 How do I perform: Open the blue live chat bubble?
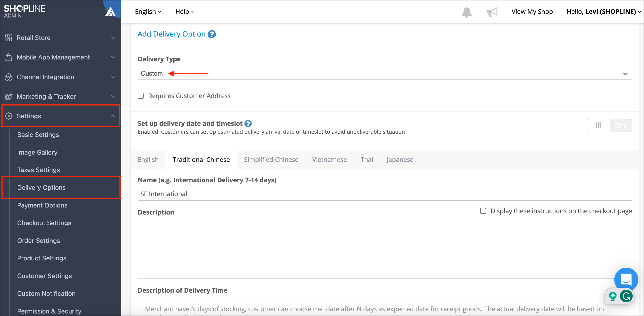[626, 279]
